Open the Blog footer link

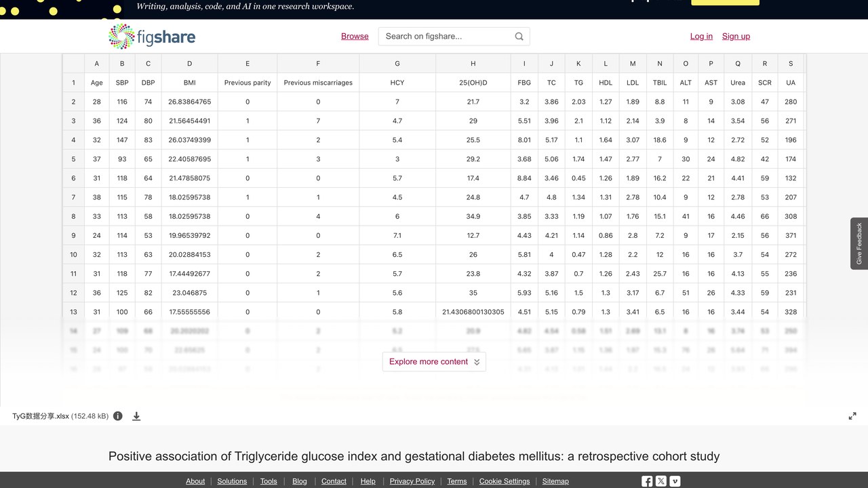point(300,481)
